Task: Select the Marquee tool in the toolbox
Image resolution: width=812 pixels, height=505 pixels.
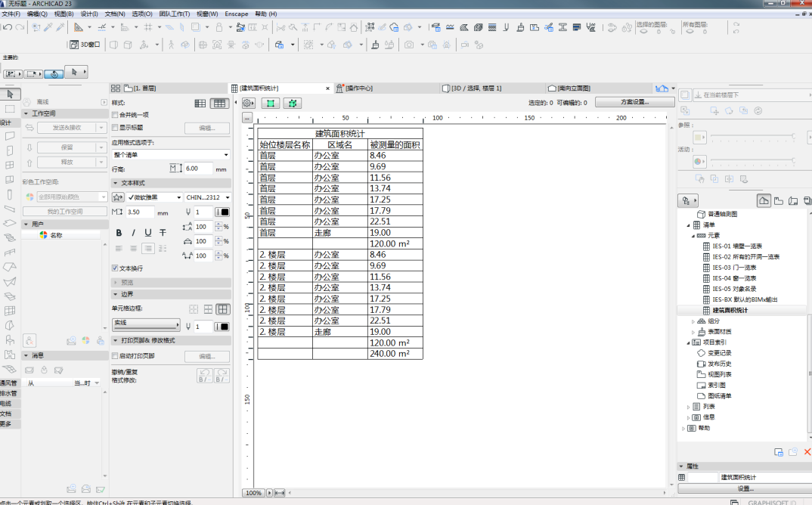Action: [10, 109]
